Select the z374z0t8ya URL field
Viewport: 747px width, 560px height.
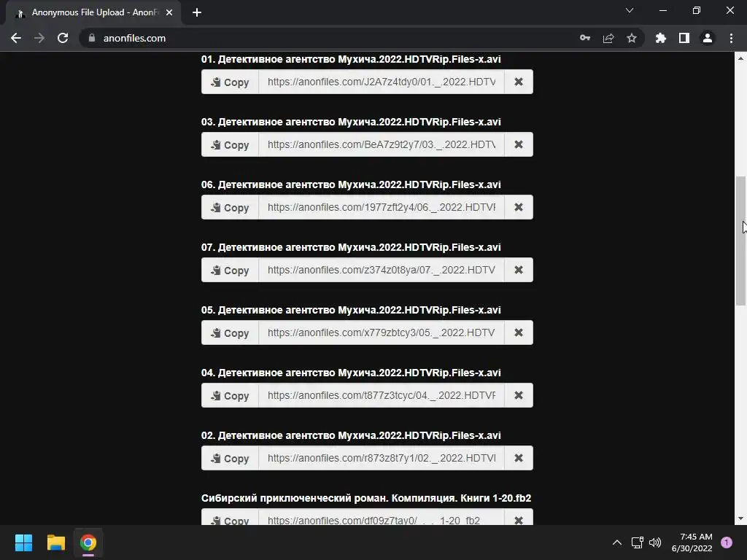(382, 270)
